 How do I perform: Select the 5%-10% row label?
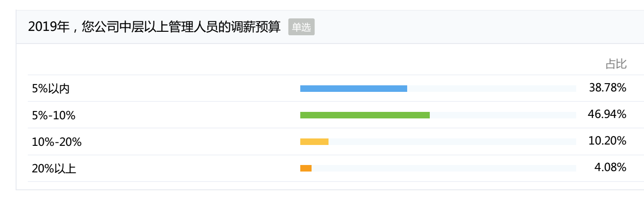click(x=53, y=115)
